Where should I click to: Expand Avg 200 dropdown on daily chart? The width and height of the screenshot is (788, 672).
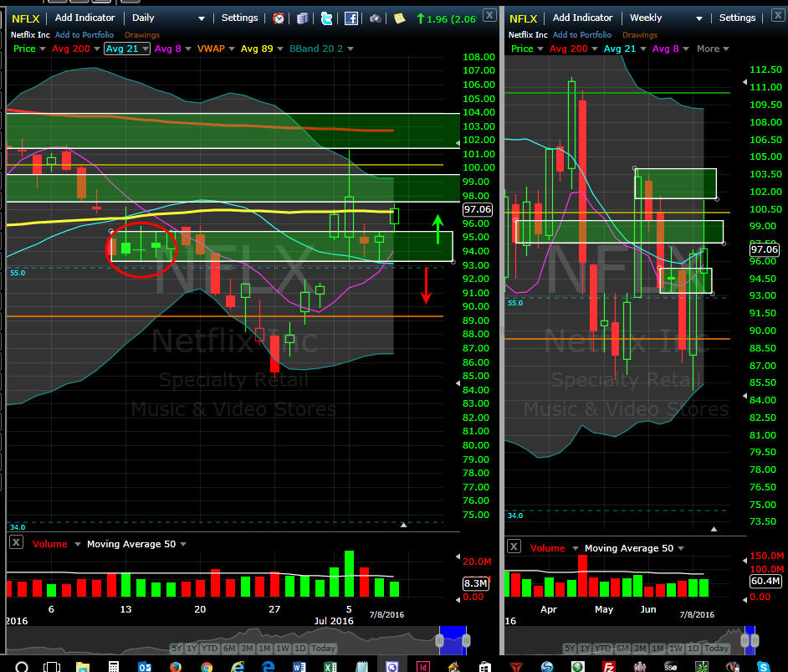96,49
